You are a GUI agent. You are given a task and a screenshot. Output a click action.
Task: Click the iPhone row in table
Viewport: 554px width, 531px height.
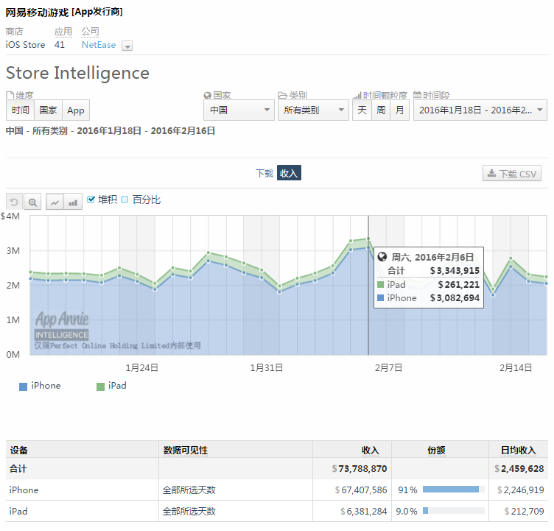pyautogui.click(x=277, y=490)
